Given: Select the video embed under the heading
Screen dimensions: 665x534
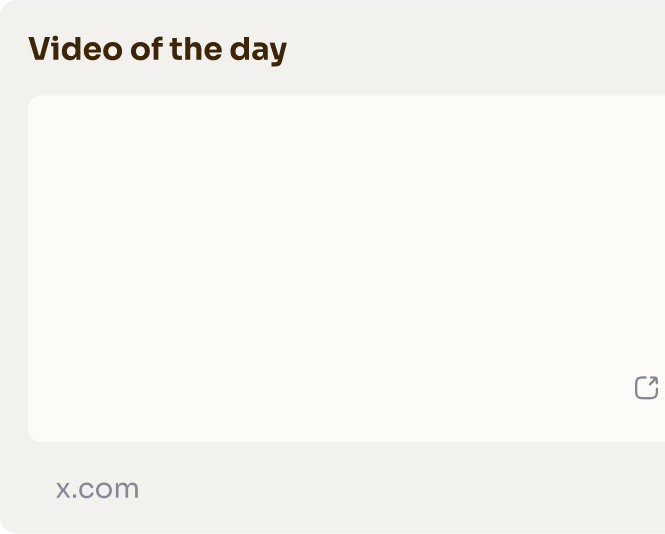Looking at the screenshot, I should 346,268.
